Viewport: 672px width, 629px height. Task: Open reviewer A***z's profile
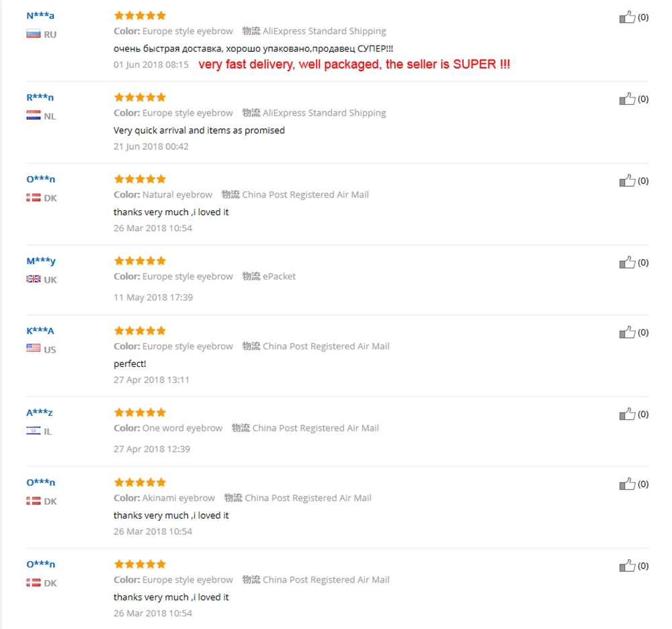click(40, 413)
